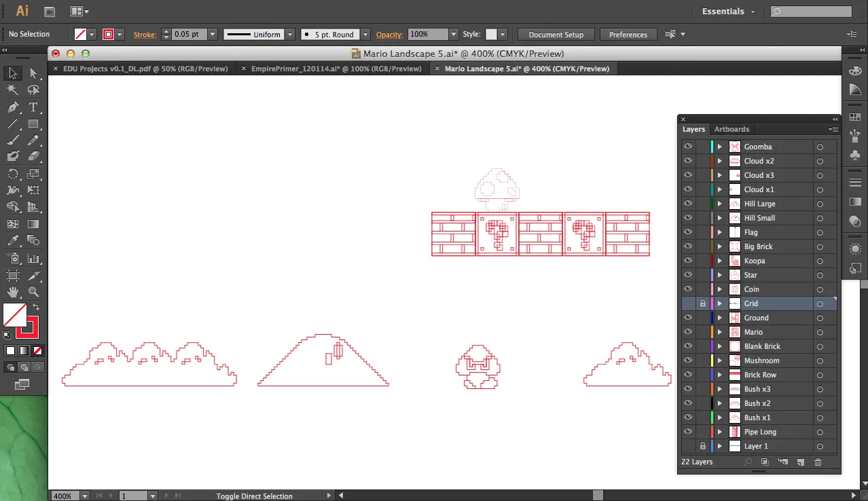Unlock Layer 1 padlock

tap(702, 446)
